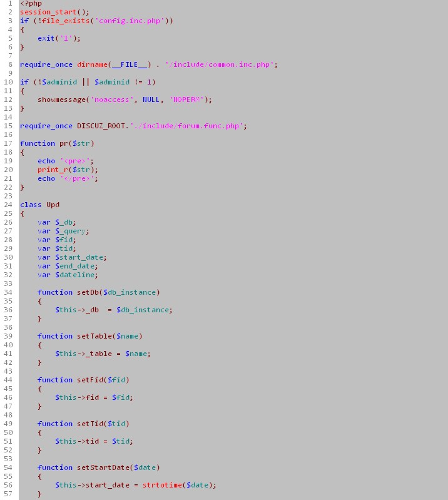Click line number 24 in the gutter

(x=8, y=205)
